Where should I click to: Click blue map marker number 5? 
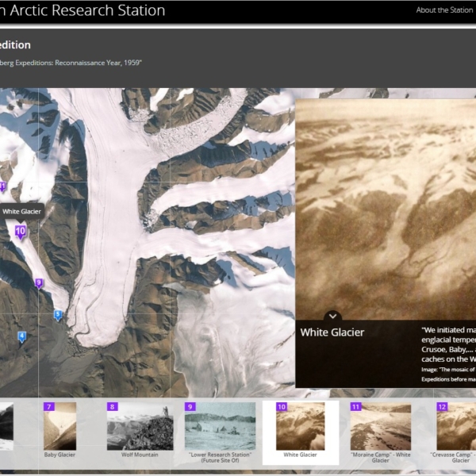tap(58, 315)
